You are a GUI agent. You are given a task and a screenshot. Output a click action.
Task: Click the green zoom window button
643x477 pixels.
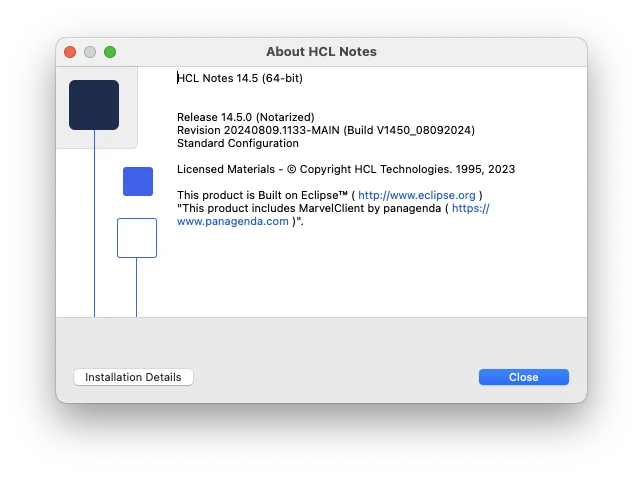click(x=110, y=52)
